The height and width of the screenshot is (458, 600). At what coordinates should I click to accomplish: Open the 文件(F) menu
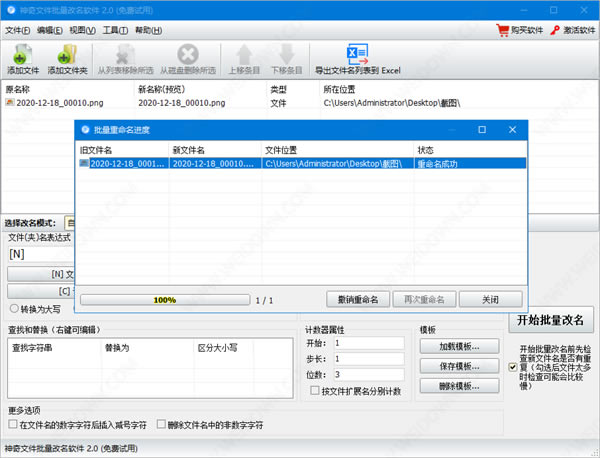click(x=17, y=31)
